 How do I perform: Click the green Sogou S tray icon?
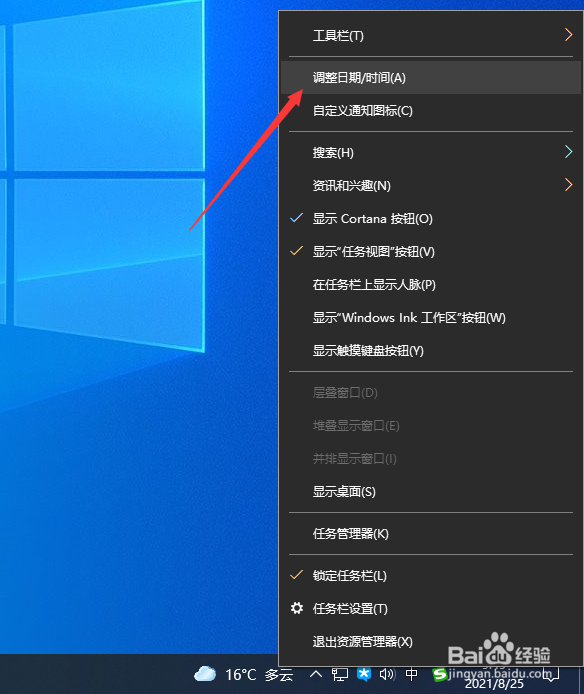[x=439, y=675]
